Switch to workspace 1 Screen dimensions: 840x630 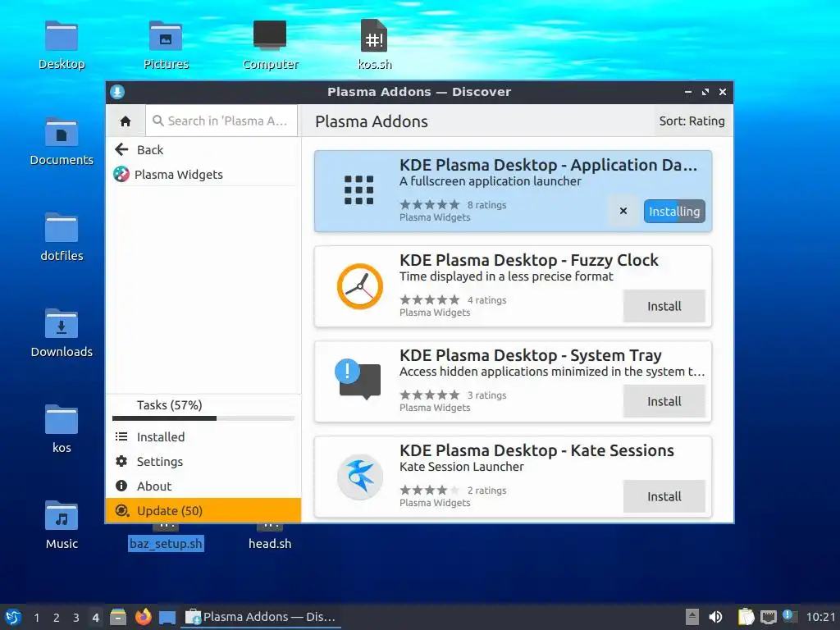[x=36, y=618]
